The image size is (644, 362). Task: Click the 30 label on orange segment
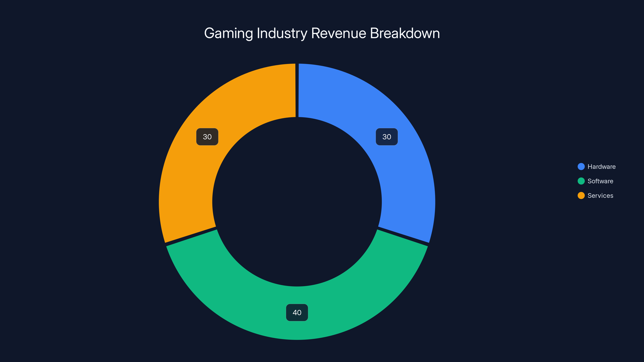point(207,137)
